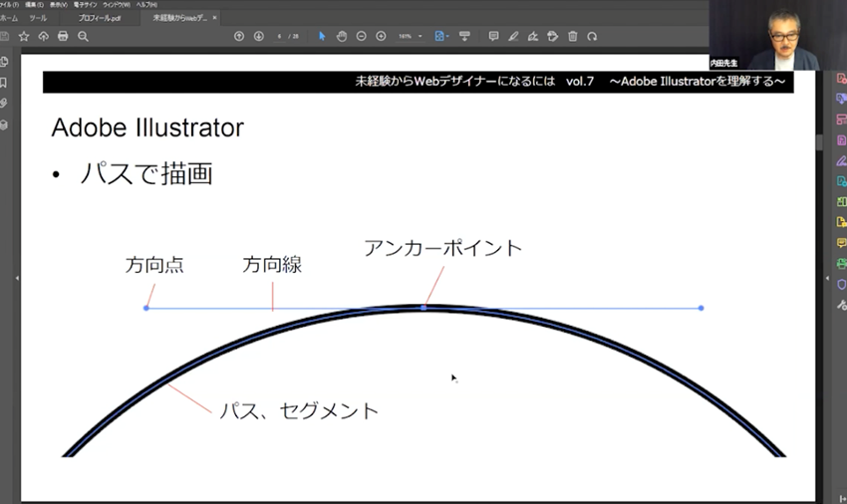Open the teal Export PDF tool
Screen dimensions: 847x504
tap(841, 181)
